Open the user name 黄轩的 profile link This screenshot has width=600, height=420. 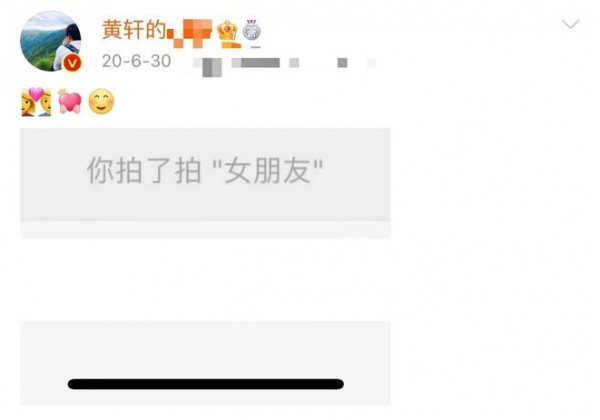pos(134,30)
